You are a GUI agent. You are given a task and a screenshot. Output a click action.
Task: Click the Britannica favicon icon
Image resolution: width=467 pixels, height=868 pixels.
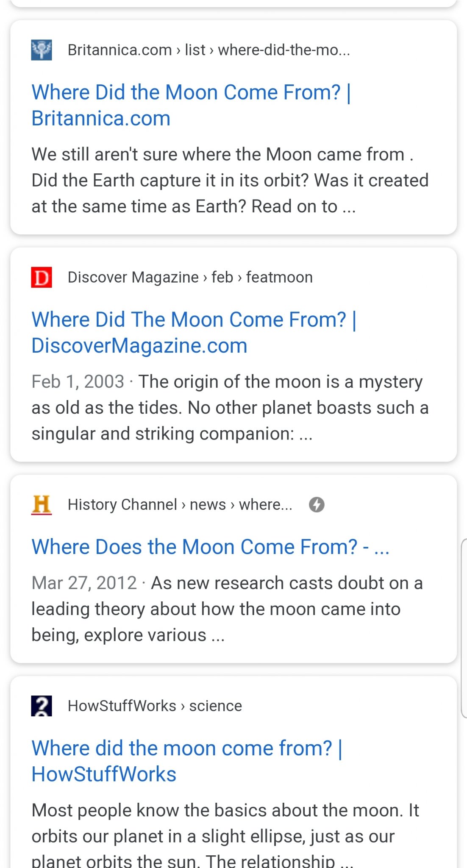coord(42,50)
